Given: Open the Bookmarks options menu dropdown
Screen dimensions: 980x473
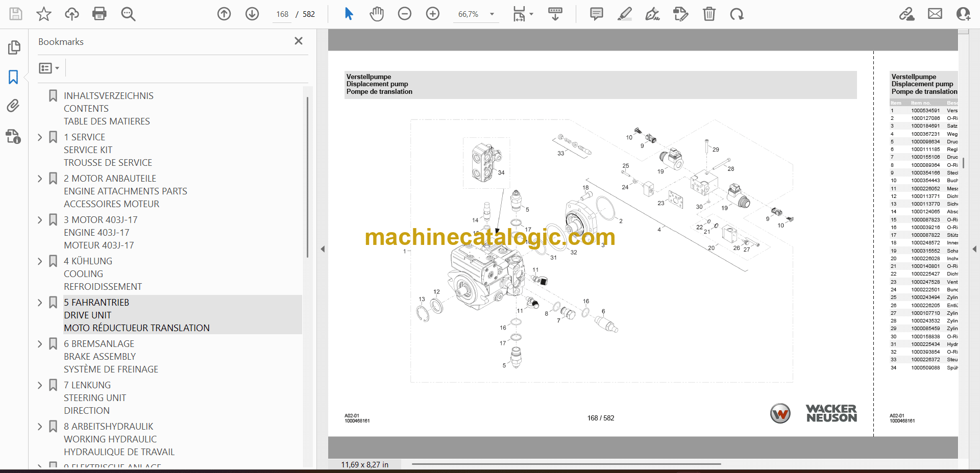Looking at the screenshot, I should [49, 68].
